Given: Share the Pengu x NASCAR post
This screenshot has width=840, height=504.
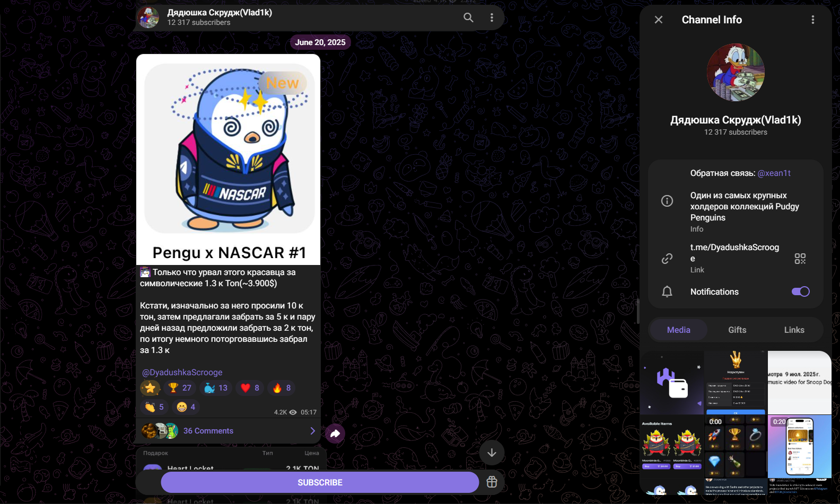Looking at the screenshot, I should tap(335, 434).
